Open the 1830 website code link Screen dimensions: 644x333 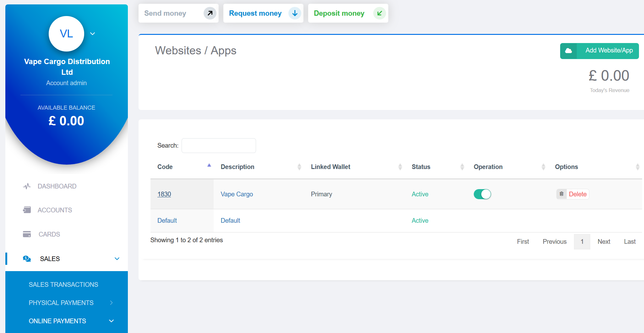164,194
